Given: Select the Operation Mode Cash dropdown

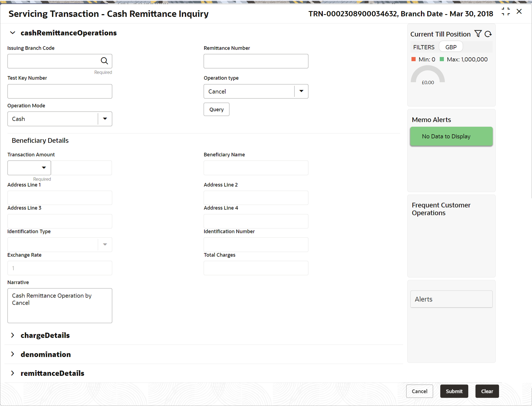Looking at the screenshot, I should [x=60, y=118].
